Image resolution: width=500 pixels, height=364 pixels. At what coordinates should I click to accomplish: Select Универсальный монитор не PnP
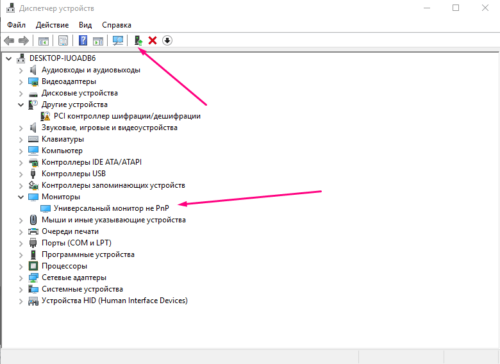(x=111, y=208)
